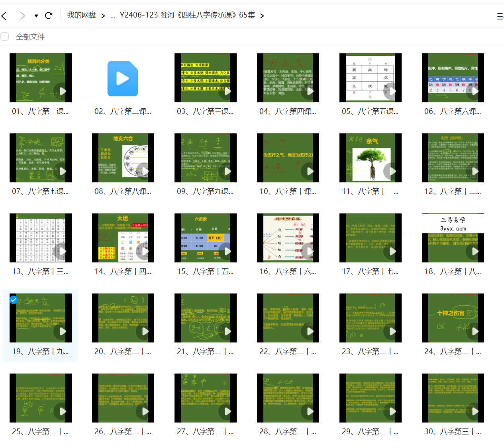504x448 pixels.
Task: Open Y2406-123 鑫河 folder breadcrumb
Action: click(x=187, y=15)
